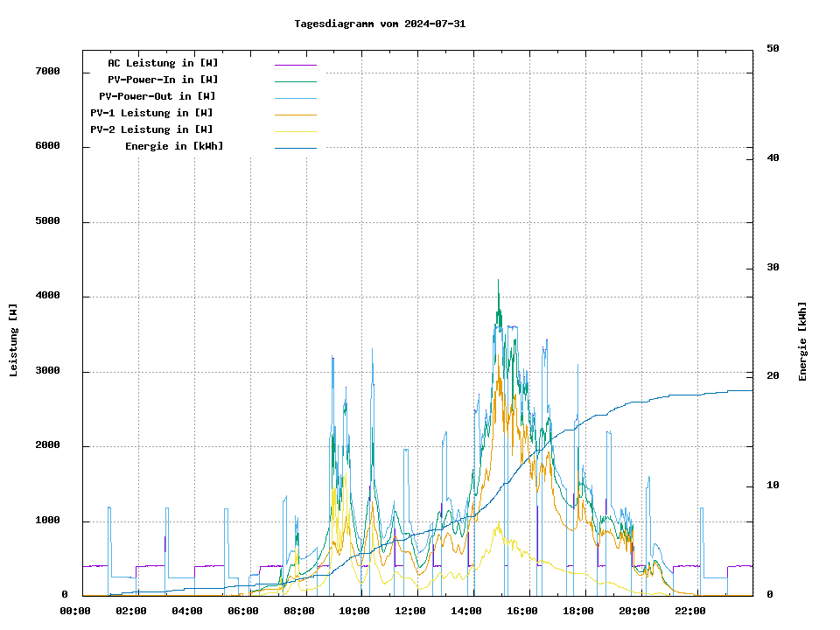840x630 pixels.
Task: Click the 08:00 time axis label
Action: (298, 611)
